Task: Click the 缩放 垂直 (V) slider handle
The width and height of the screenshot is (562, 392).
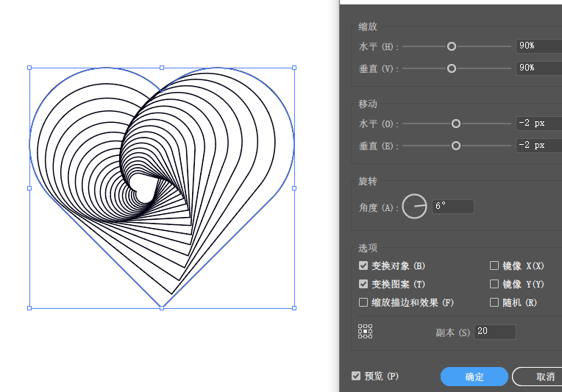Action: tap(452, 68)
